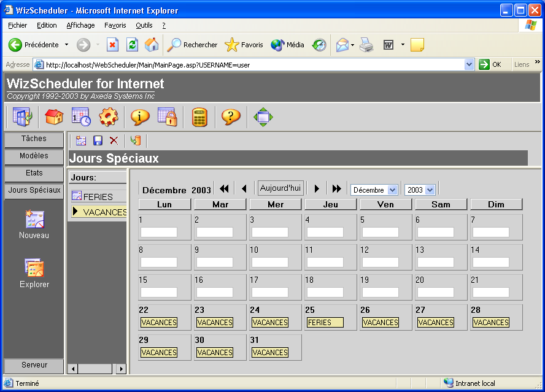545x392 pixels.
Task: Open the browser History clock icon
Action: click(319, 45)
